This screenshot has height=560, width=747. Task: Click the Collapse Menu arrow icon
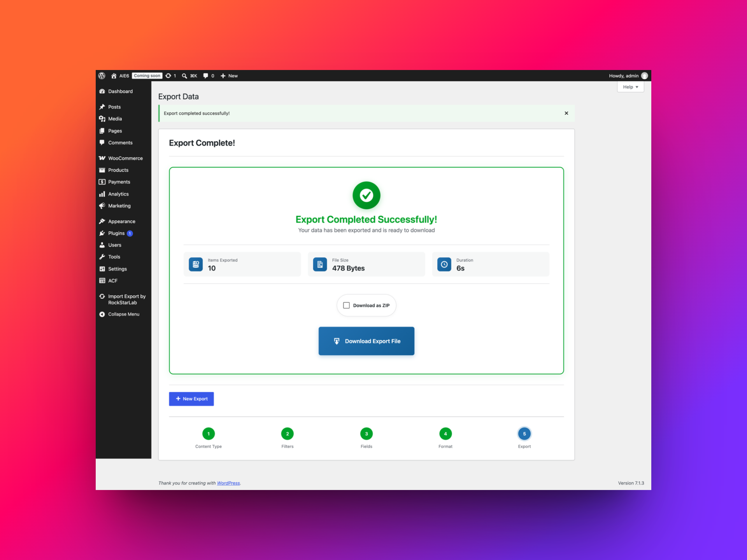pyautogui.click(x=102, y=314)
